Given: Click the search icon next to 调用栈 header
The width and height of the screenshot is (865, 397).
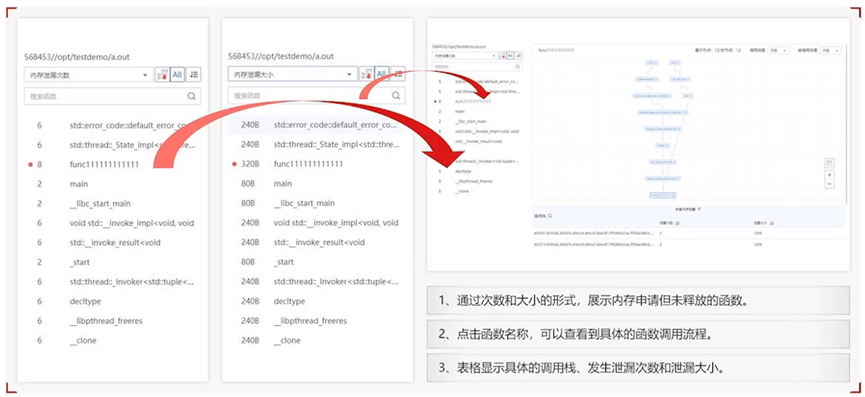Looking at the screenshot, I should click(x=550, y=216).
